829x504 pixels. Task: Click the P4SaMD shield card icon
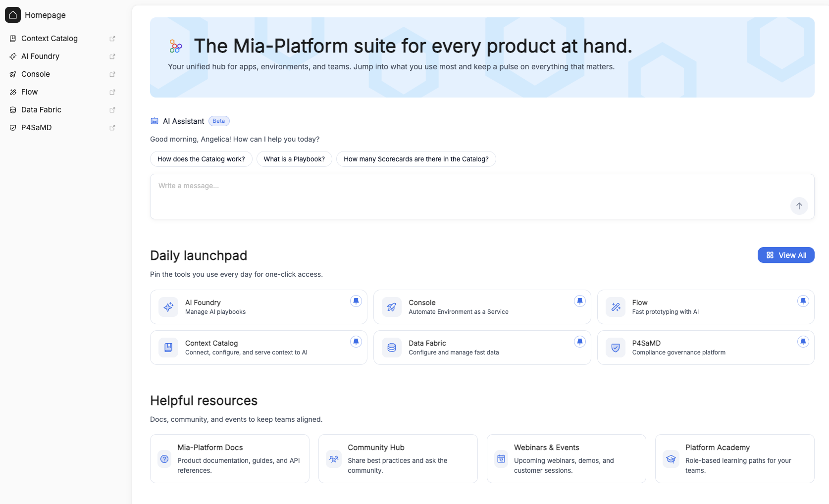616,348
